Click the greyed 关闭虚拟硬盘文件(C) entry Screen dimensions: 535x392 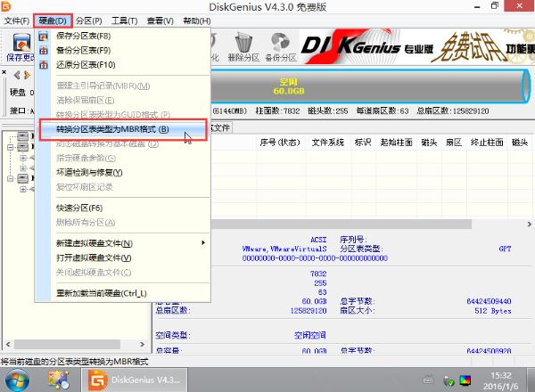pyautogui.click(x=123, y=272)
